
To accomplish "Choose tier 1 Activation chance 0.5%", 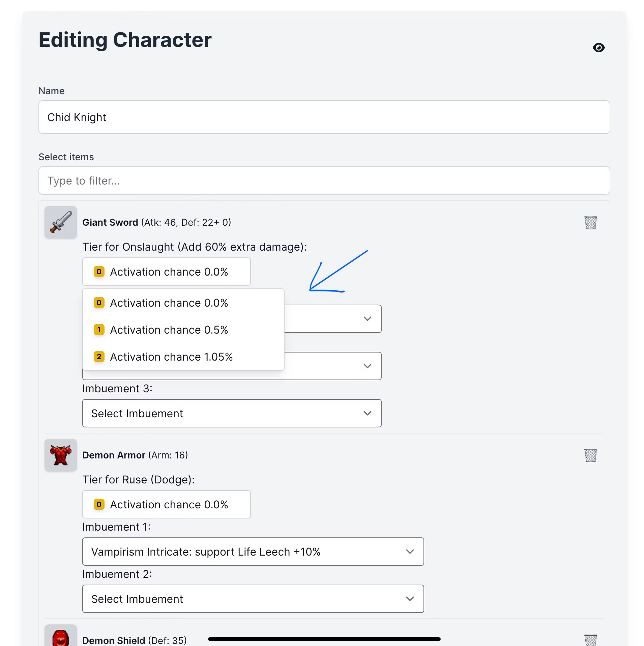I will pos(183,330).
